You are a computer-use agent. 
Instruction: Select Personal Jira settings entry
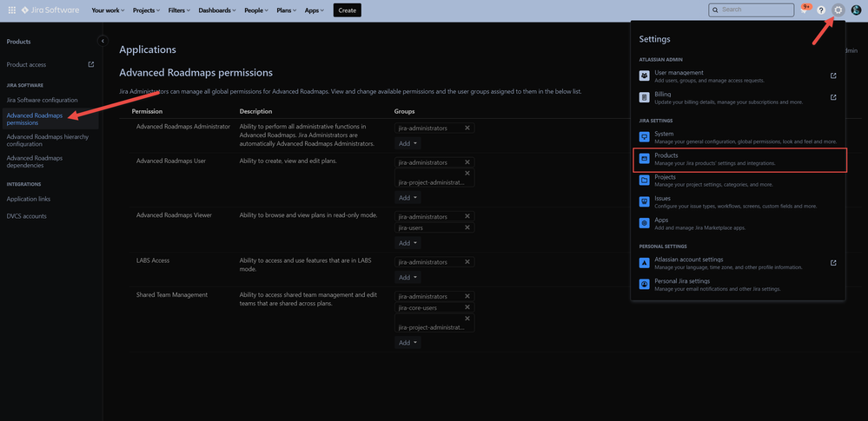click(738, 285)
